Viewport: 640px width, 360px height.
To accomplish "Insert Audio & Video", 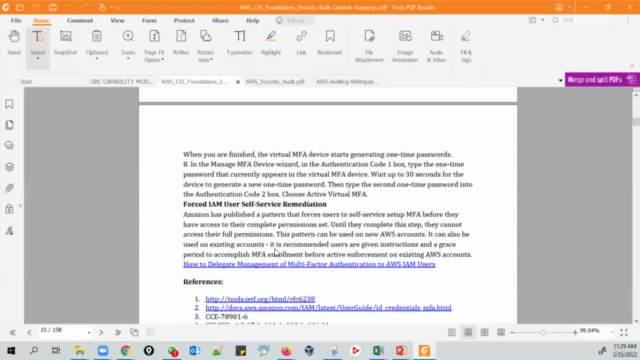I will (x=436, y=46).
